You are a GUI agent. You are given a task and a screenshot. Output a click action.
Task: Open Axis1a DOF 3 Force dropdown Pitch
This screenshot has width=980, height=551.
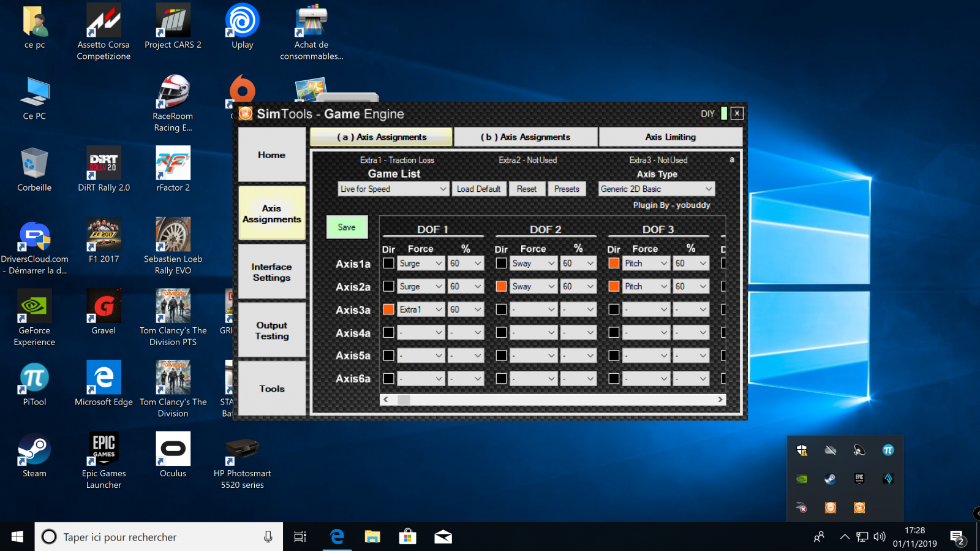click(646, 264)
